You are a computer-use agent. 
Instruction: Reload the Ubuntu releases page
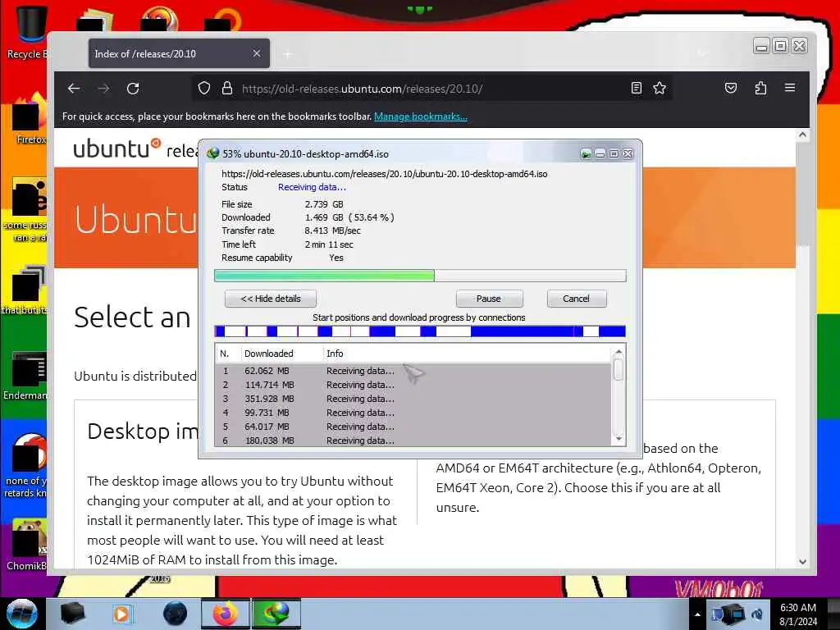[x=133, y=89]
